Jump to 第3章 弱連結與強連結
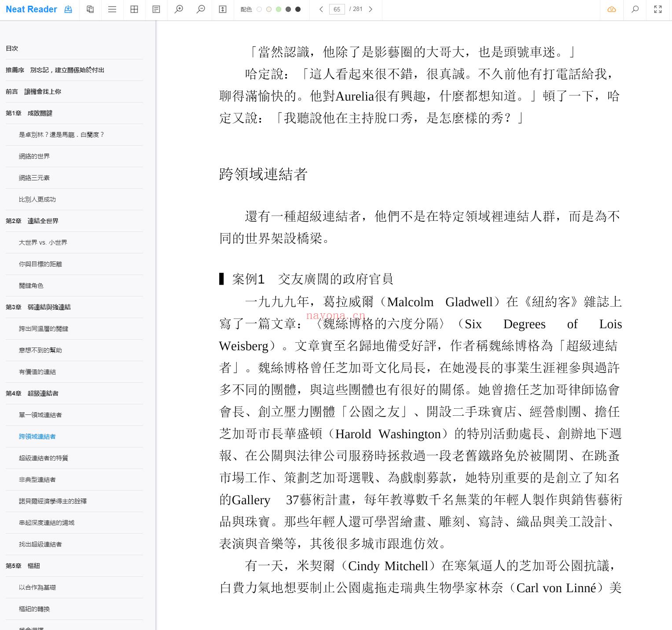672x630 pixels. click(38, 307)
